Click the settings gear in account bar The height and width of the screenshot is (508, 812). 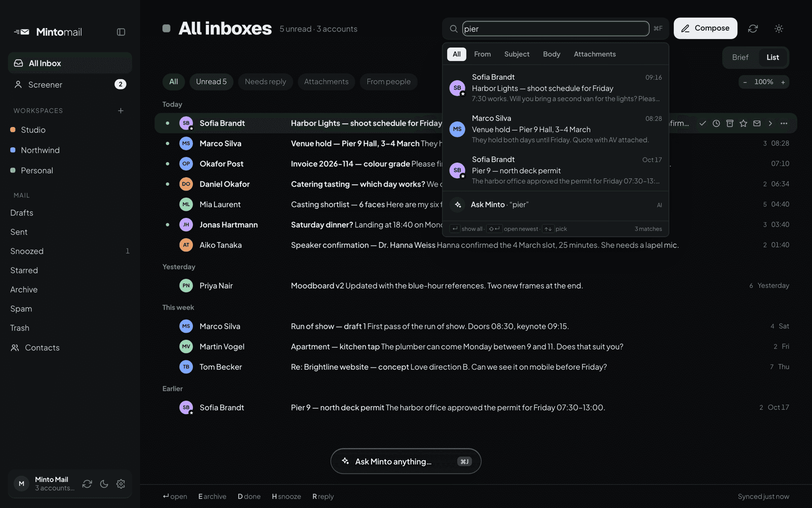121,484
